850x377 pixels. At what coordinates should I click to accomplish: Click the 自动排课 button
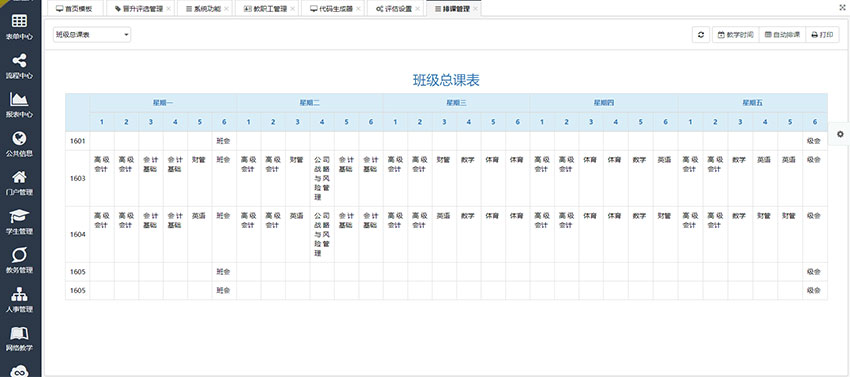(x=783, y=35)
